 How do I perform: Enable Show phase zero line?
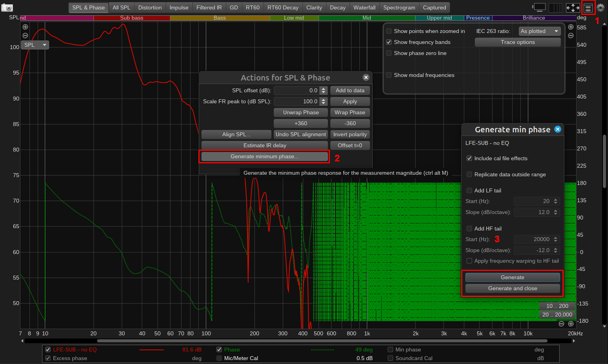389,53
